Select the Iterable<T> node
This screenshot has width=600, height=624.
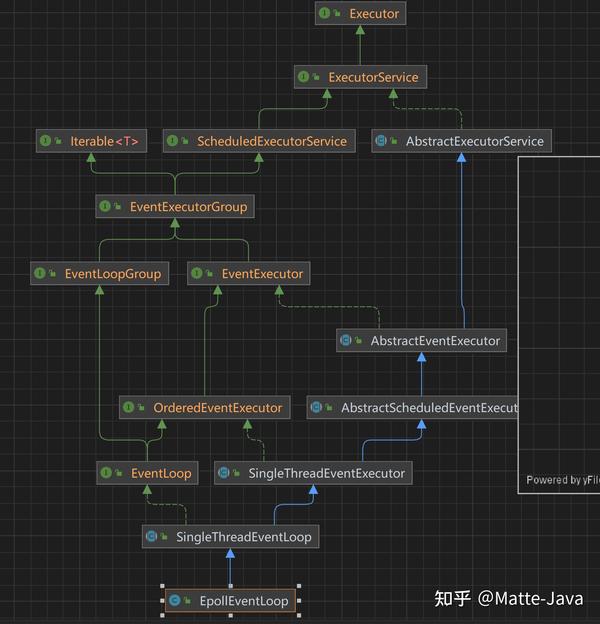click(92, 141)
